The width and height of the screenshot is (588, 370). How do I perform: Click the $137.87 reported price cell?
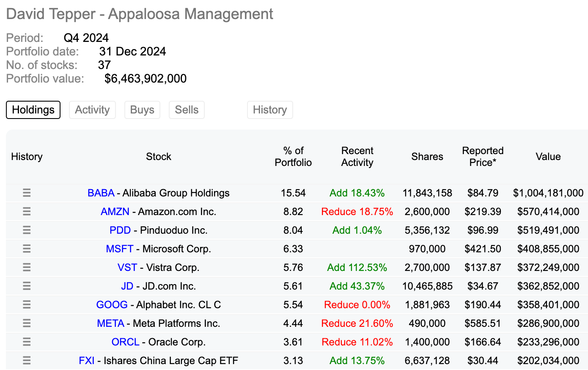pos(483,268)
